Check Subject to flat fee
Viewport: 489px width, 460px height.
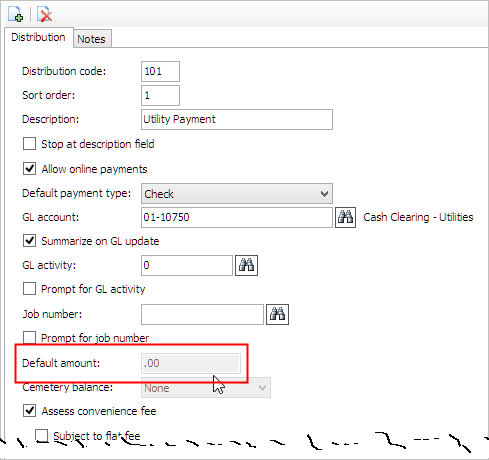pos(42,435)
